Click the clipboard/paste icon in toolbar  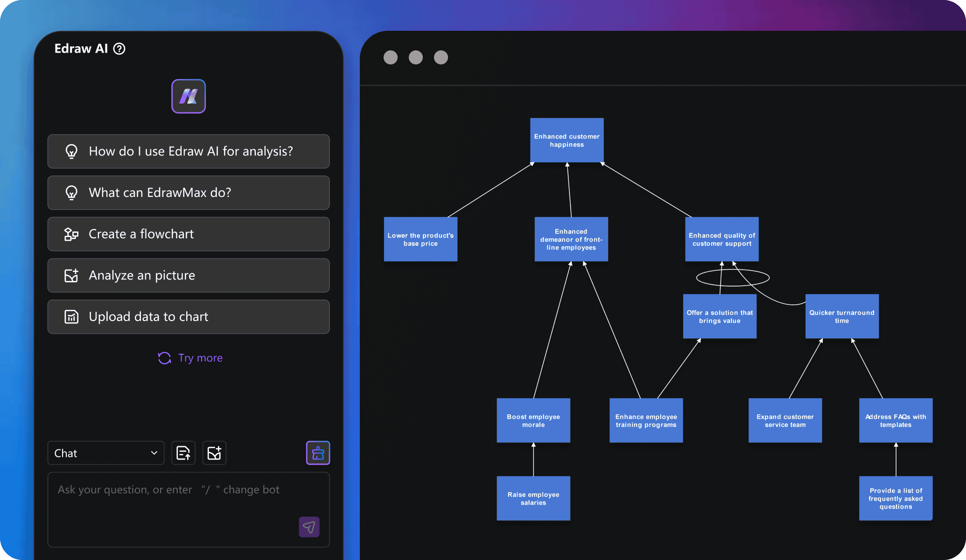pos(184,452)
